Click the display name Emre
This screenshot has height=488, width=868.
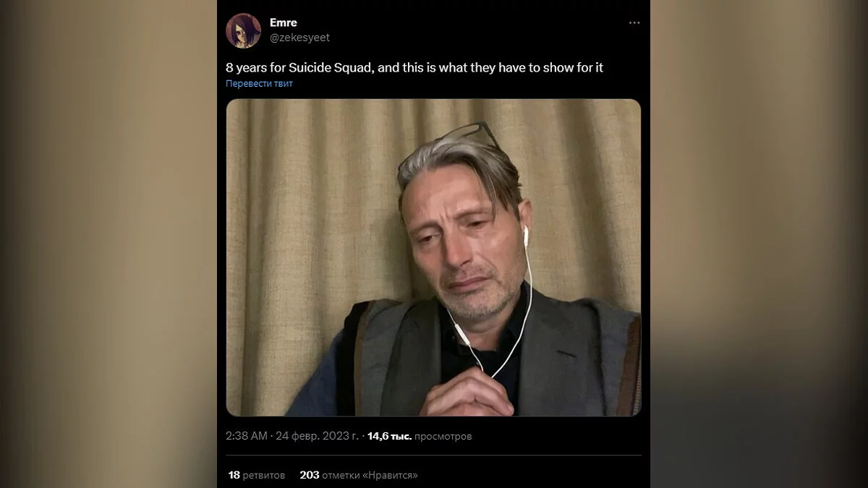(x=284, y=22)
